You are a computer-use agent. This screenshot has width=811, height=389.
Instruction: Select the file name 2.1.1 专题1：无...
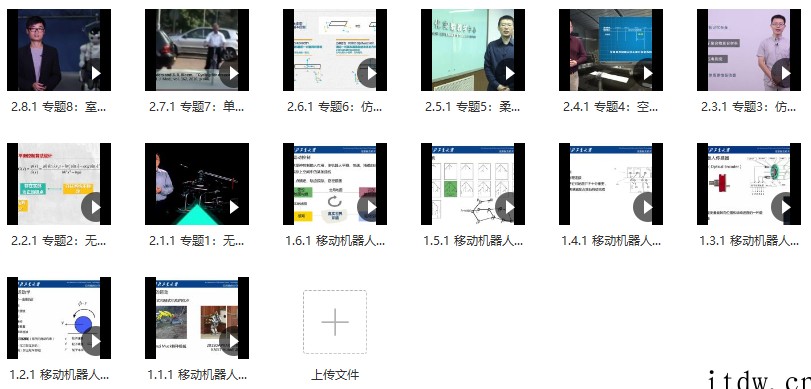197,241
